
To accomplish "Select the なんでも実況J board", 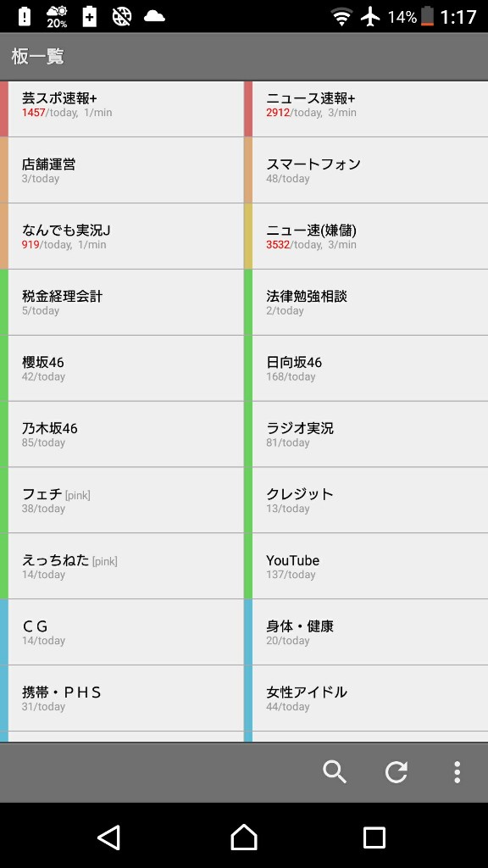I will pos(126,236).
